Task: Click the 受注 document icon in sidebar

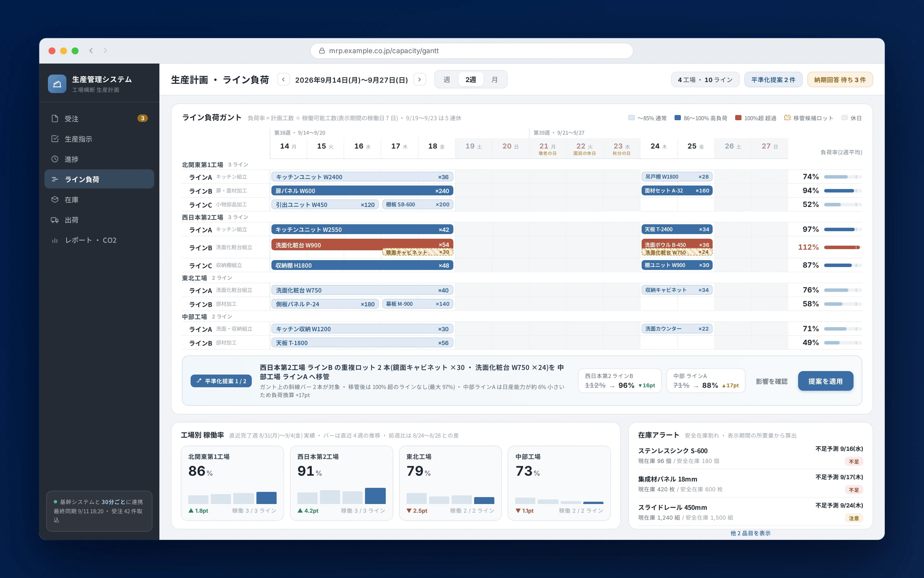Action: click(x=55, y=118)
